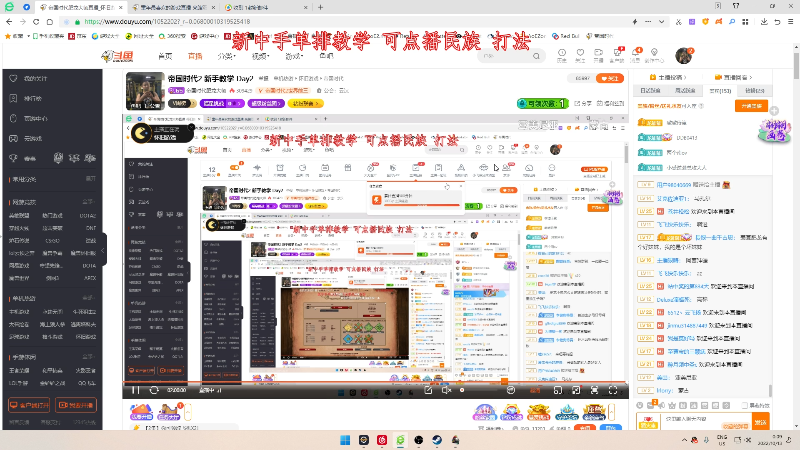Open the browser hamburger menu
Viewport: 800px width, 450px height.
coord(790,21)
